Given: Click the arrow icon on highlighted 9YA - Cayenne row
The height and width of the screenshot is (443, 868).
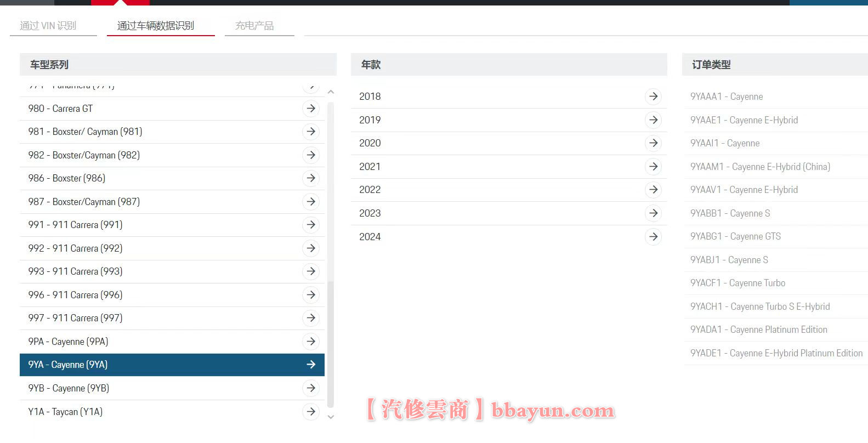Looking at the screenshot, I should pyautogui.click(x=311, y=365).
